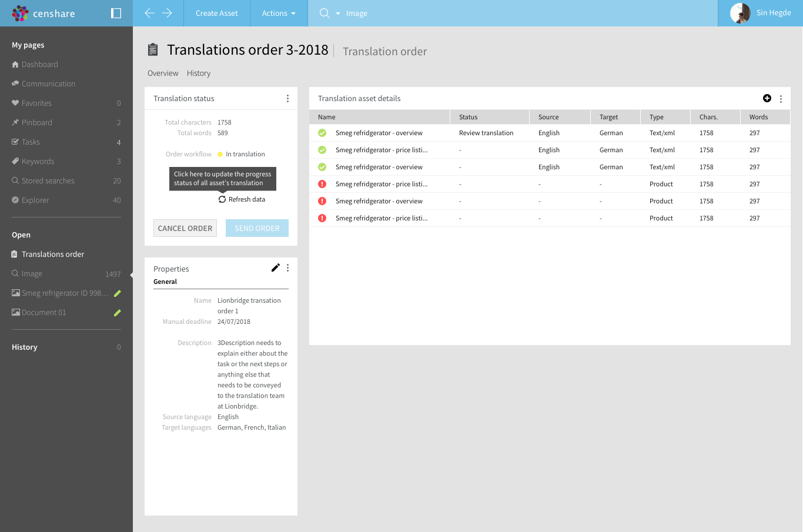Sort by Name column header
The image size is (803, 532).
(380, 117)
